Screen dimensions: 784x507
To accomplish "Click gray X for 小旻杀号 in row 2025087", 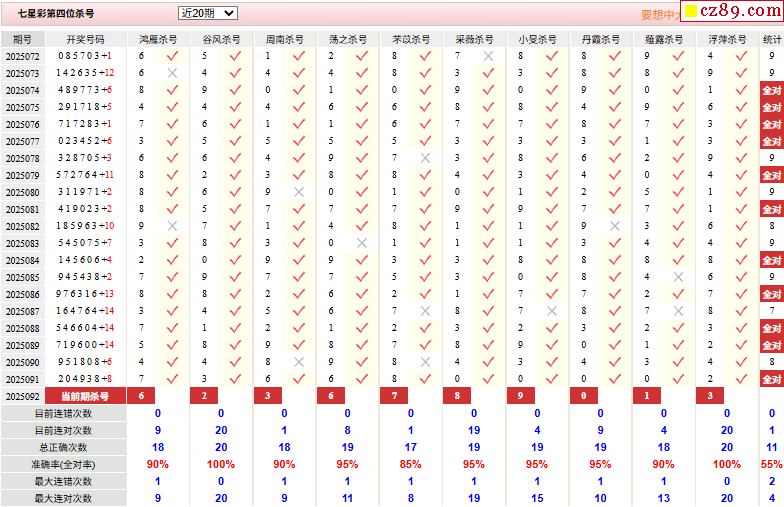I will click(552, 311).
